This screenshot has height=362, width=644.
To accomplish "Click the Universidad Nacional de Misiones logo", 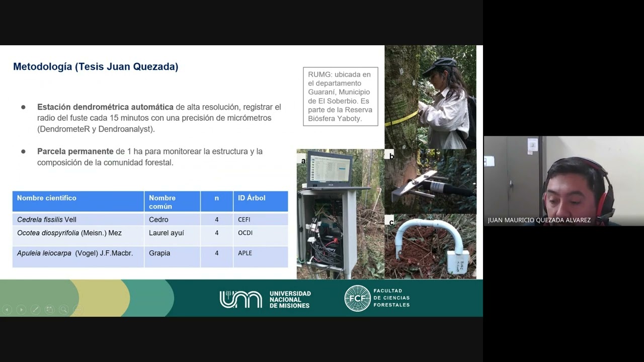I will click(265, 299).
